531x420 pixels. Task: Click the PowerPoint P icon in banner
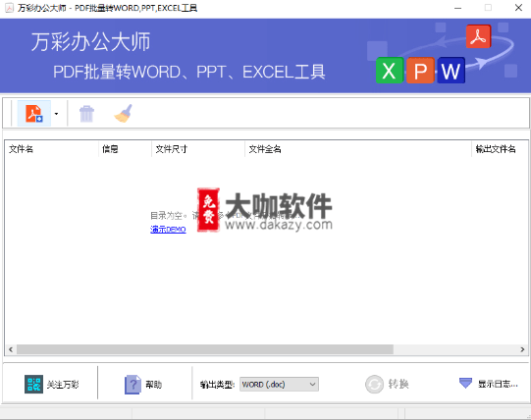tap(420, 71)
